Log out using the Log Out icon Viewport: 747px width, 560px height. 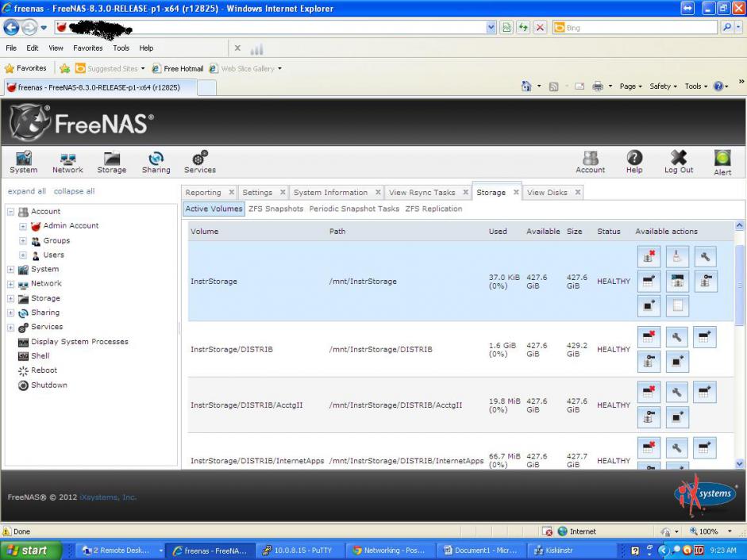point(679,163)
